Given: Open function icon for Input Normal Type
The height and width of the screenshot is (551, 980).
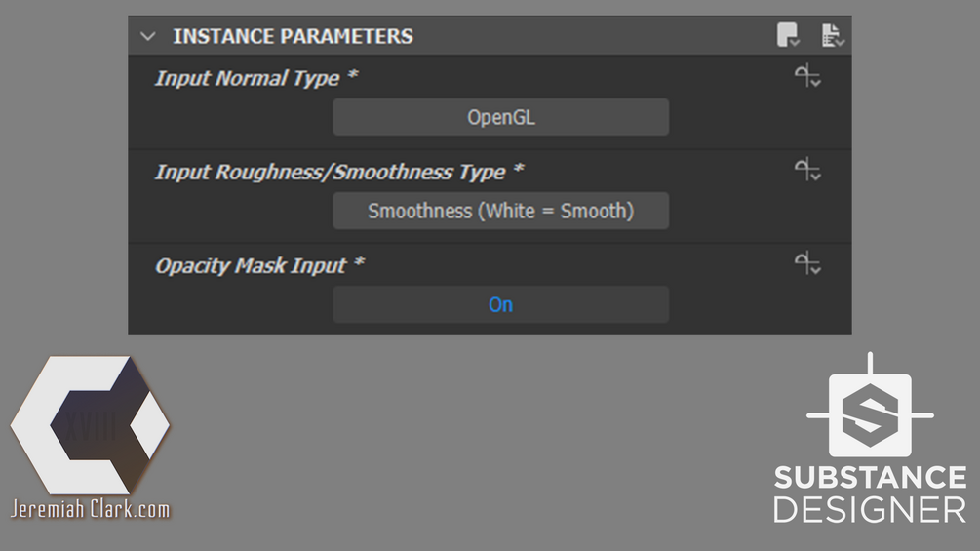Looking at the screenshot, I should [807, 77].
